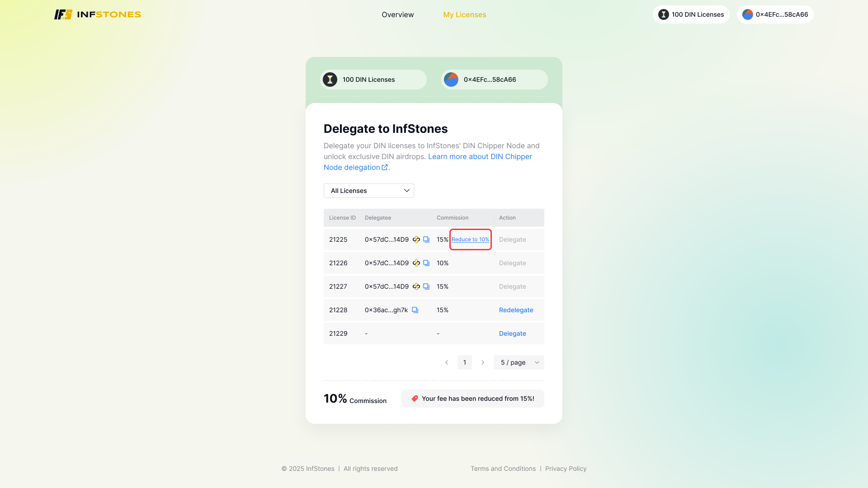The height and width of the screenshot is (488, 868).
Task: Select page number 1 in pagination
Action: click(x=464, y=362)
